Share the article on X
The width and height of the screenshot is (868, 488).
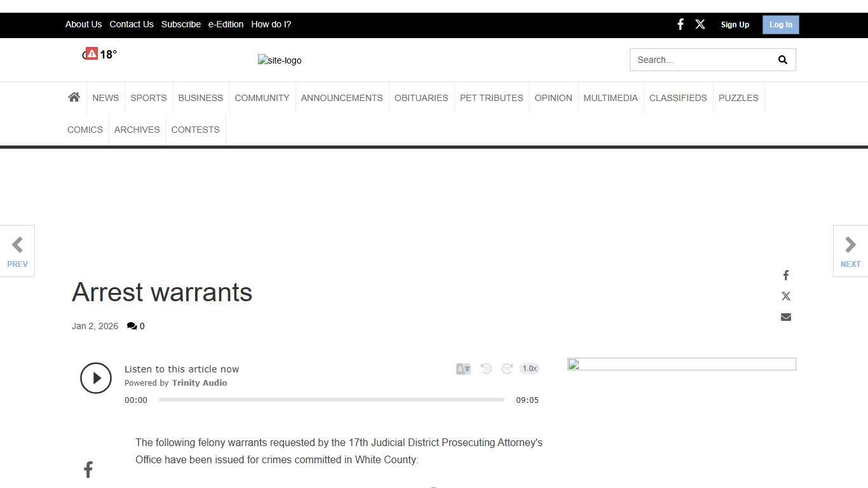click(785, 295)
